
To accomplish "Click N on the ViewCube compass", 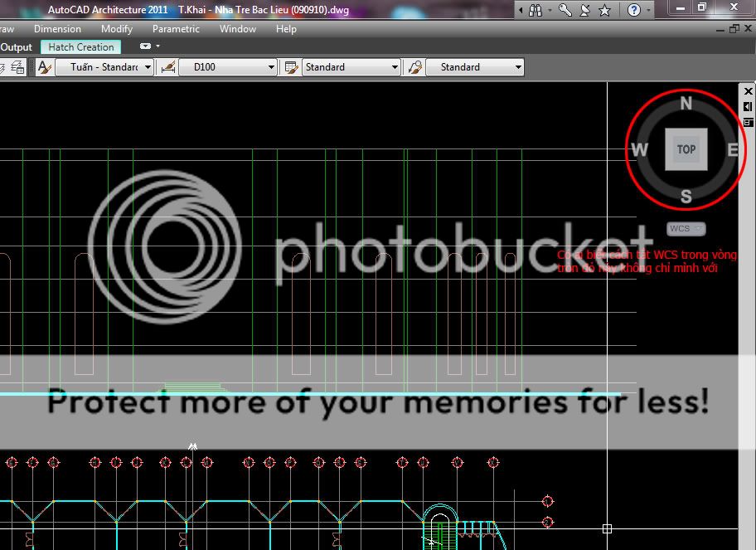I will [686, 103].
